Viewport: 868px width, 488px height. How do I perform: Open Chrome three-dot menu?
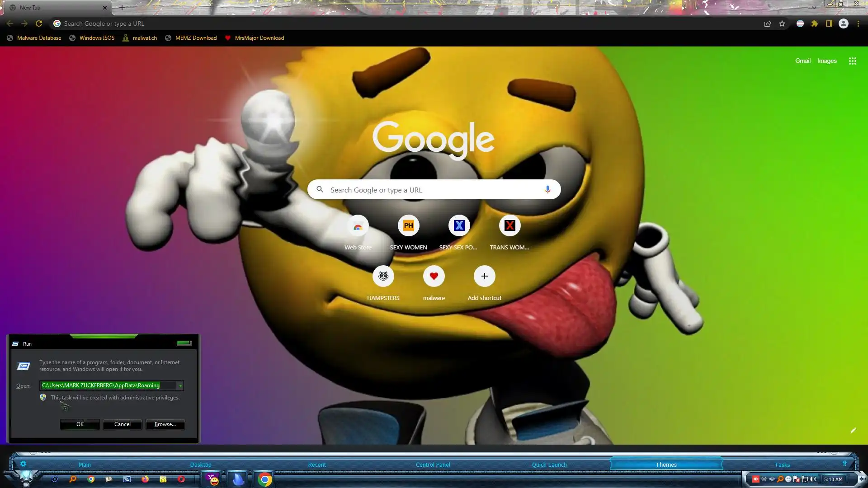point(858,23)
